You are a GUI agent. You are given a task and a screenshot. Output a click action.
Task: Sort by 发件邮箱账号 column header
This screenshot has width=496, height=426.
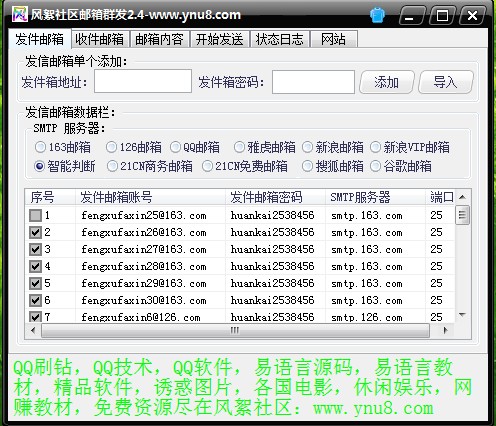click(150, 197)
